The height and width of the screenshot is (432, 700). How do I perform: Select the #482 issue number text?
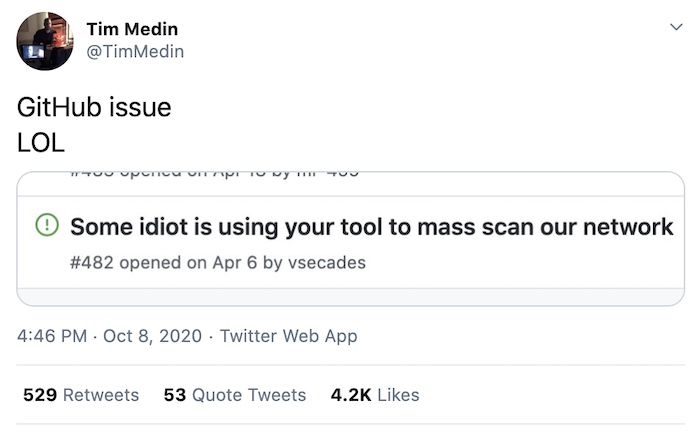click(92, 262)
